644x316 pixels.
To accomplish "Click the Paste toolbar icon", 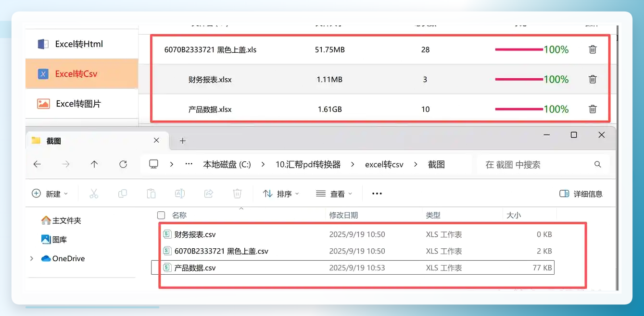I will [x=151, y=194].
